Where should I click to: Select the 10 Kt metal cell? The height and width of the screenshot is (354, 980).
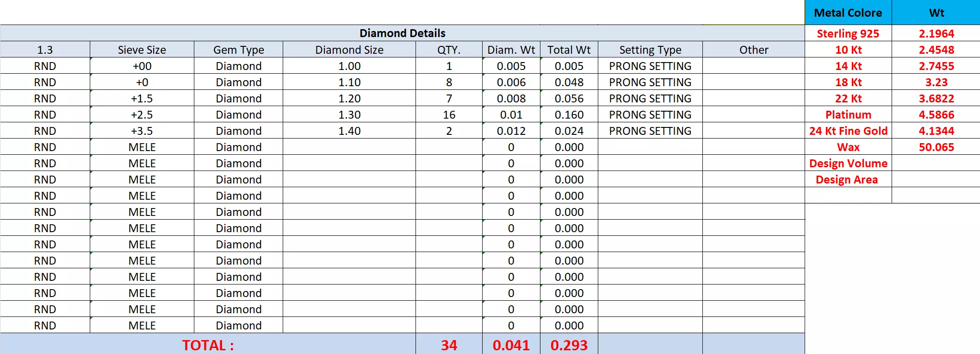tap(848, 50)
